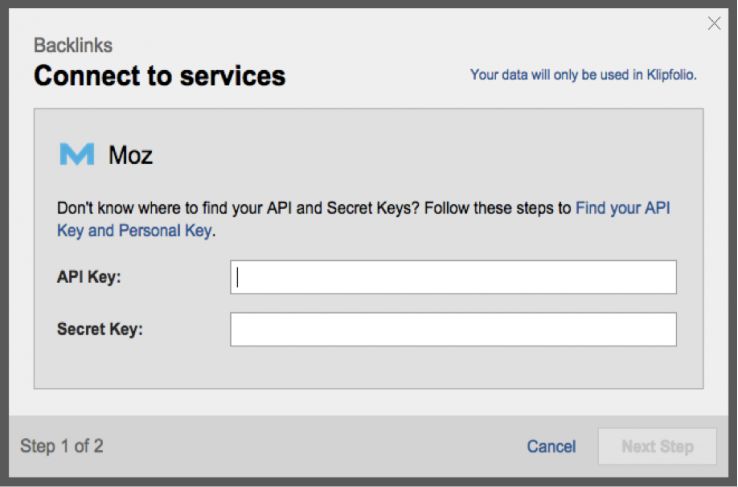The image size is (738, 487).
Task: Open the "Find your API" link text
Action: click(x=622, y=209)
